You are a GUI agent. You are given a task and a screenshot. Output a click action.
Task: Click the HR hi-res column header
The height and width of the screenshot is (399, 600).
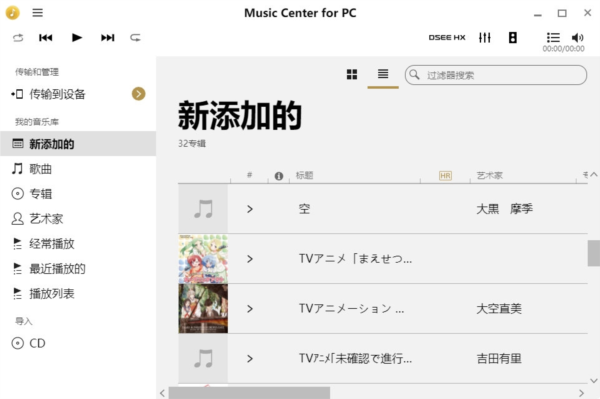point(445,176)
